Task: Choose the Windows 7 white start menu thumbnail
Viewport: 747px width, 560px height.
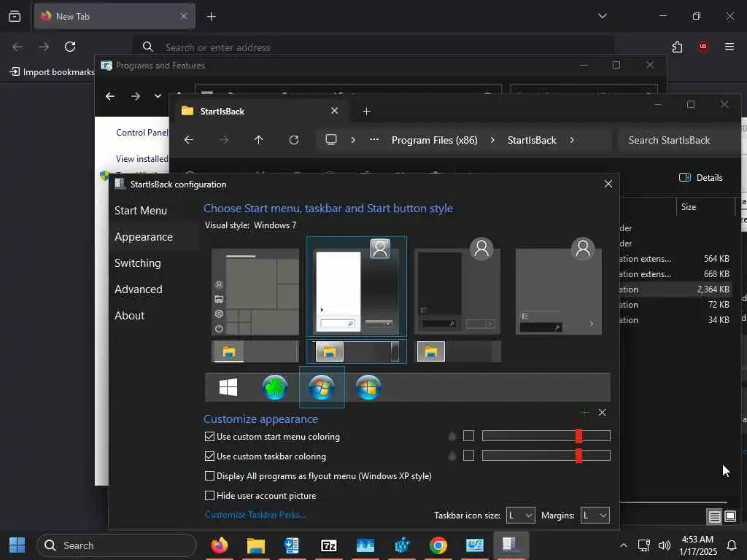Action: tap(356, 287)
